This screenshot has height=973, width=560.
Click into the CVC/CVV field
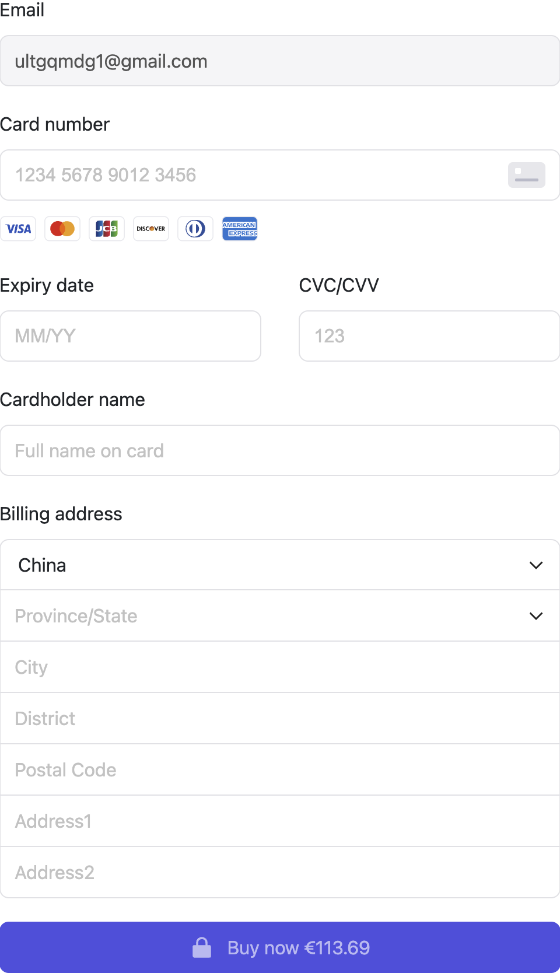pos(429,336)
